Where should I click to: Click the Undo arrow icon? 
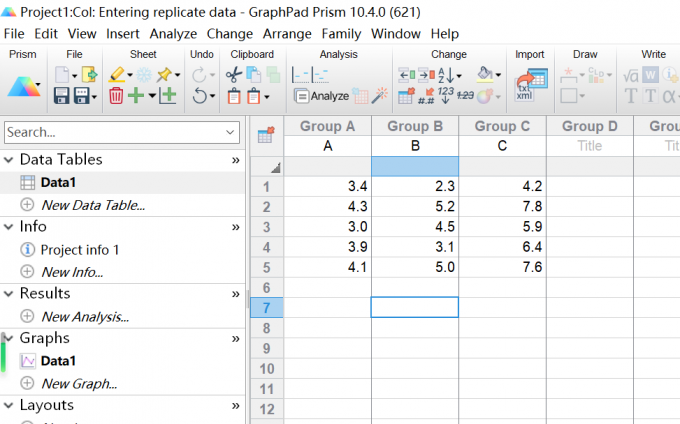tap(200, 96)
